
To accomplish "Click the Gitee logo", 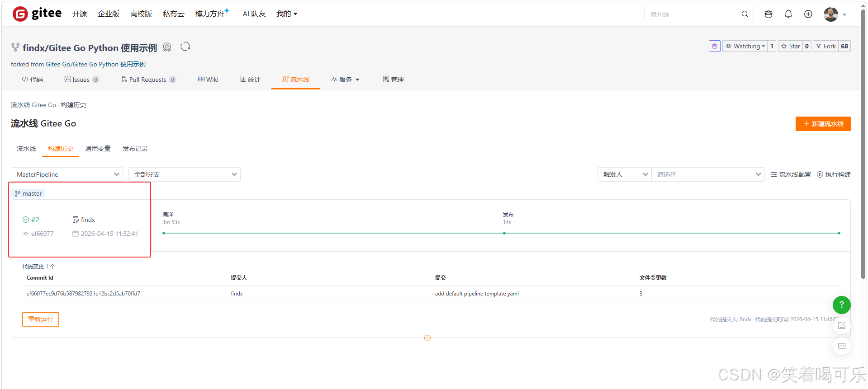I will pos(37,14).
